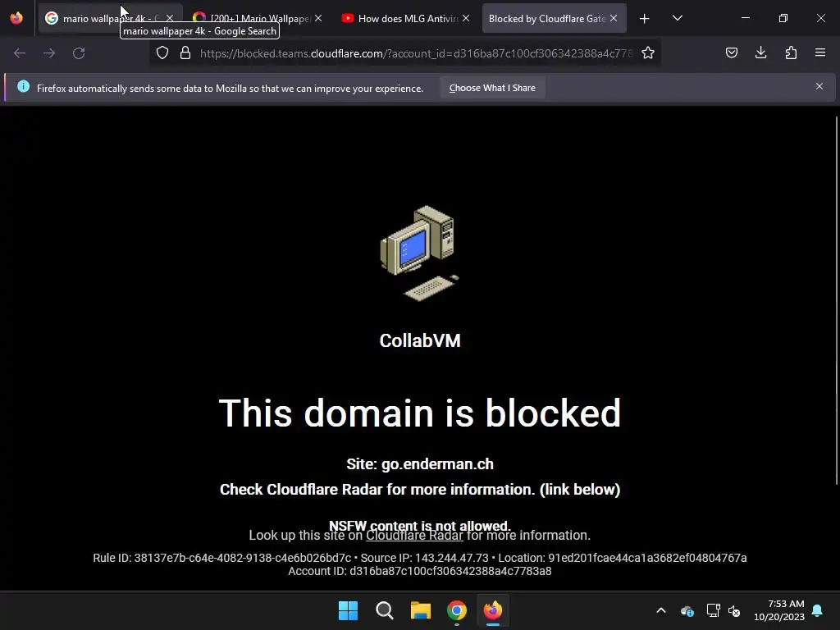Open Firefox View pinned icon
Viewport: 840px width, 630px height.
[x=16, y=18]
